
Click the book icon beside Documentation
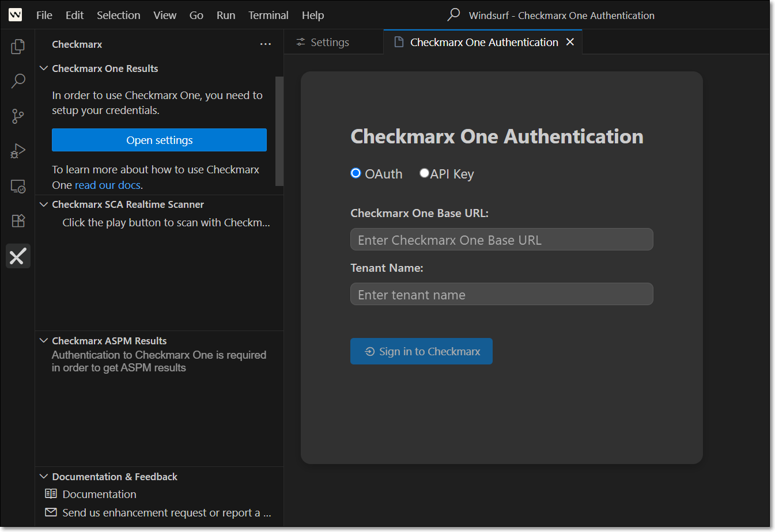coord(51,493)
